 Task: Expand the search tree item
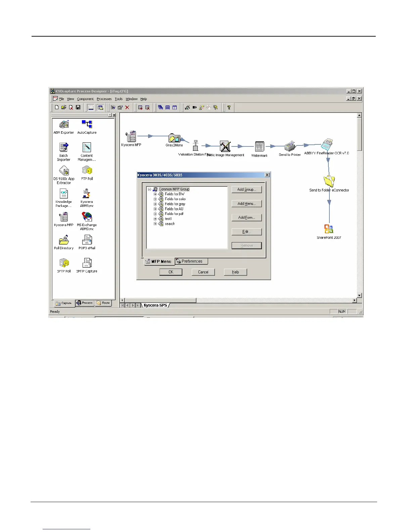point(155,224)
